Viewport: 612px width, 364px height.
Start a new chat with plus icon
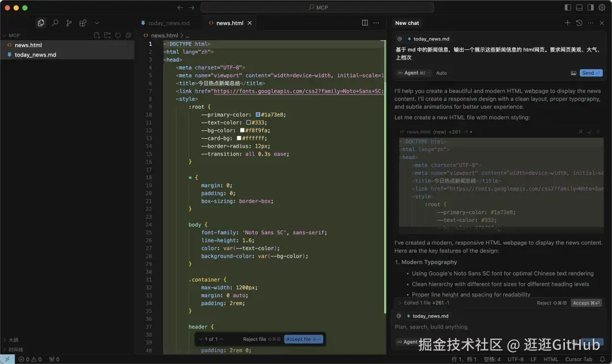pos(567,23)
